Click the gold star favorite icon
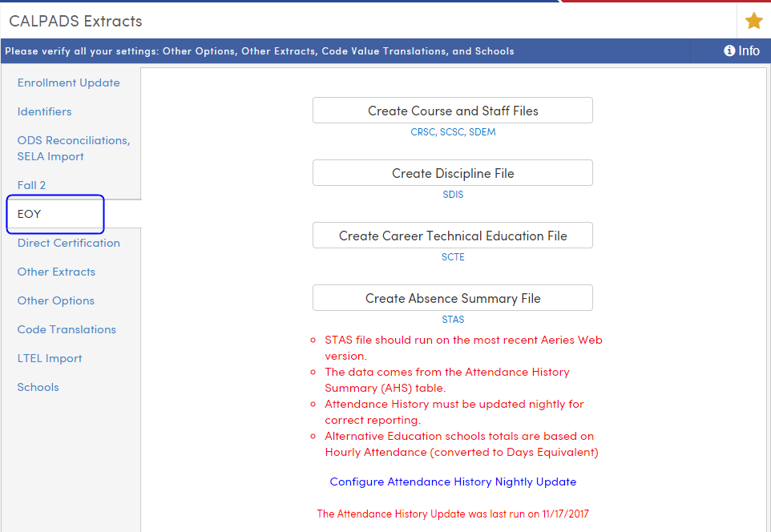771x532 pixels. [753, 21]
